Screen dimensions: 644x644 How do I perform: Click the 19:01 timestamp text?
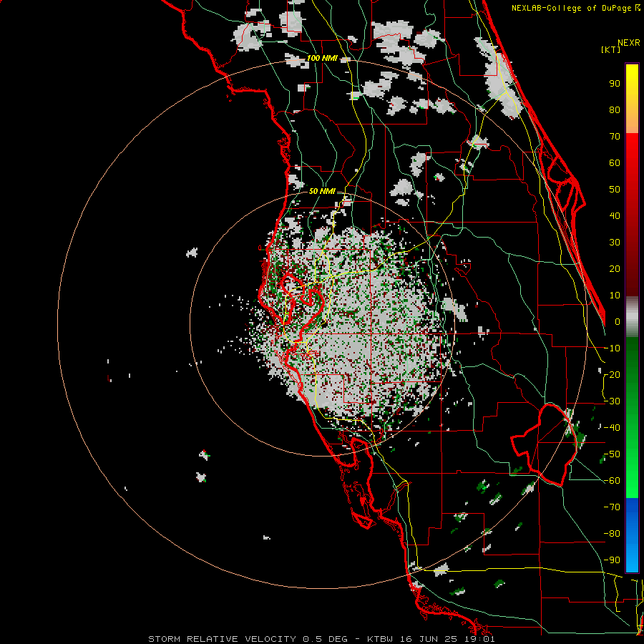[479, 639]
